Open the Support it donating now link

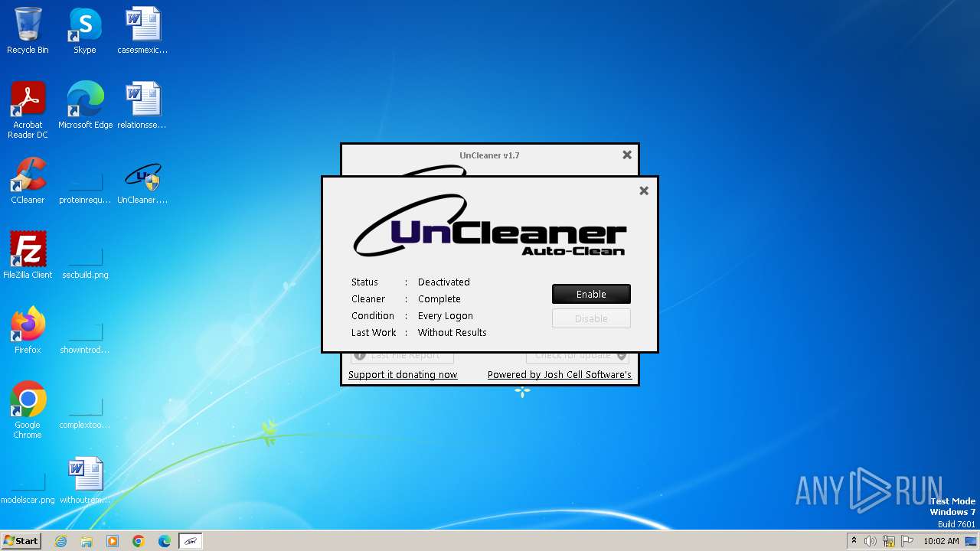(403, 374)
